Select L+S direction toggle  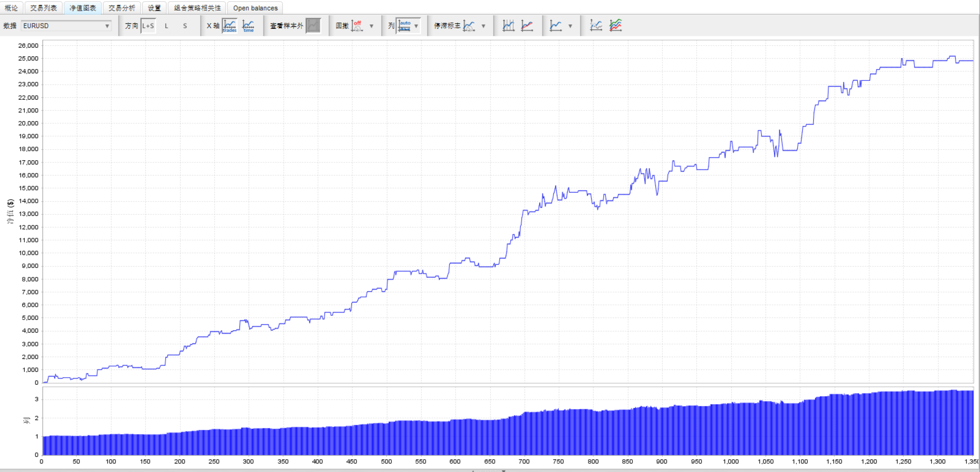[148, 26]
